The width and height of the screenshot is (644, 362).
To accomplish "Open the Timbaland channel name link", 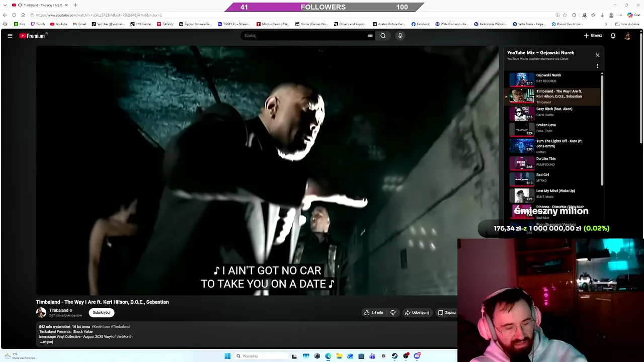I will coord(58,310).
